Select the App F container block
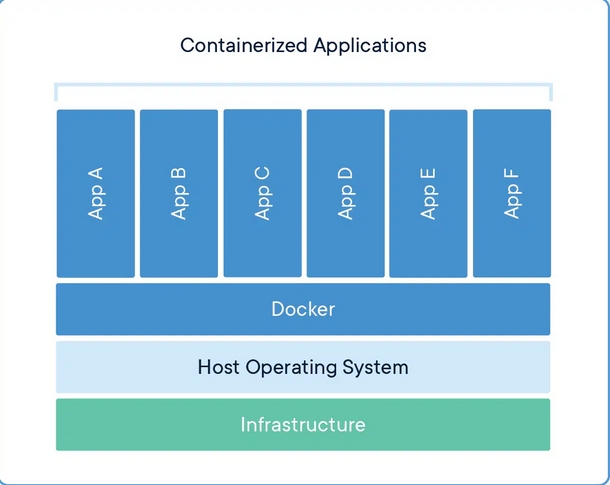Screen dimensions: 610x485 pos(511,193)
